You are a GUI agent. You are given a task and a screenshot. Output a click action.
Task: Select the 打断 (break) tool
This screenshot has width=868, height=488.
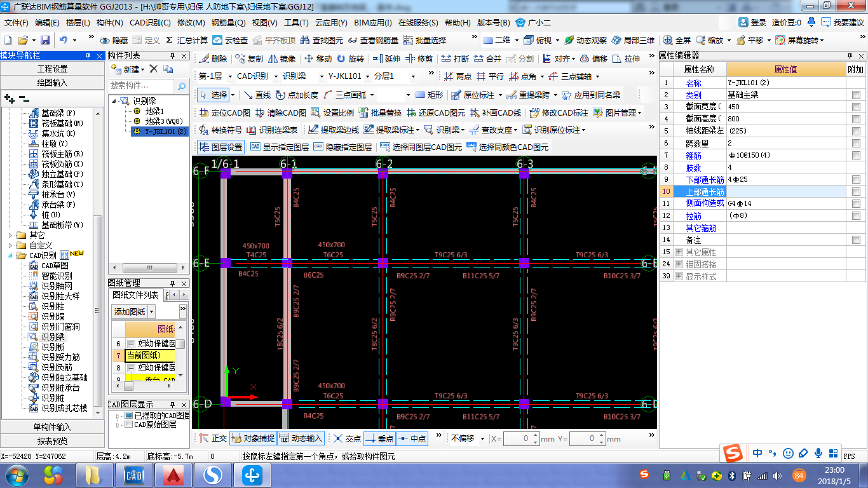click(455, 58)
